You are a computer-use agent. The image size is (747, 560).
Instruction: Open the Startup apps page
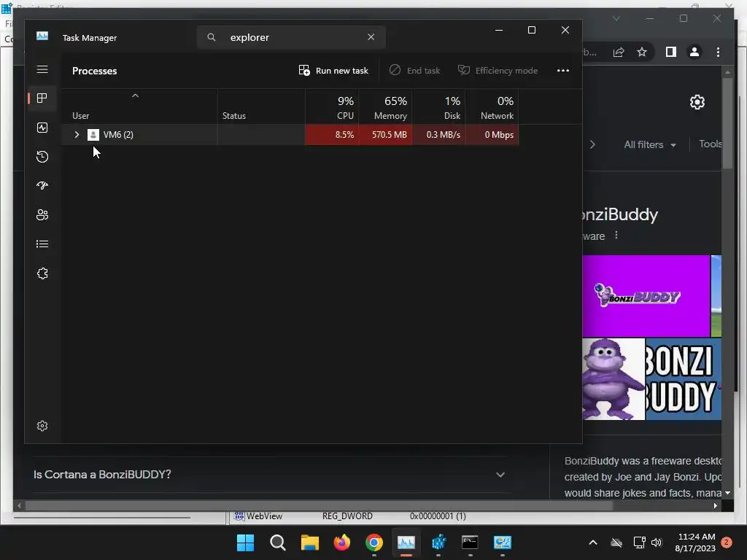tap(42, 186)
